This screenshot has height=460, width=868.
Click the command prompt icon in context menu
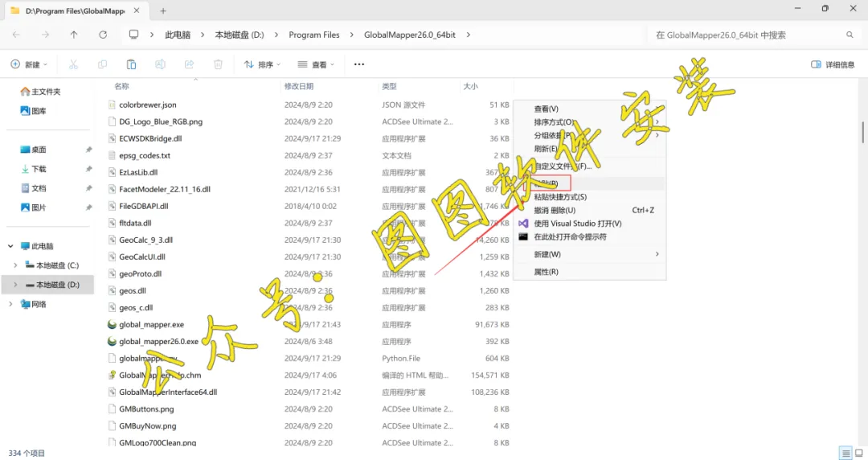523,236
